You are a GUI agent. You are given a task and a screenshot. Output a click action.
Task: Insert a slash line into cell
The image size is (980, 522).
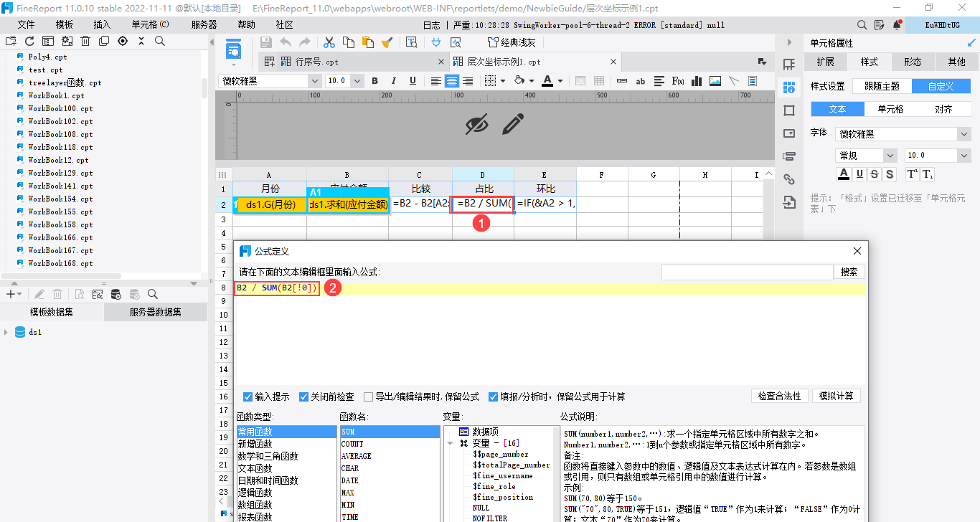click(733, 81)
